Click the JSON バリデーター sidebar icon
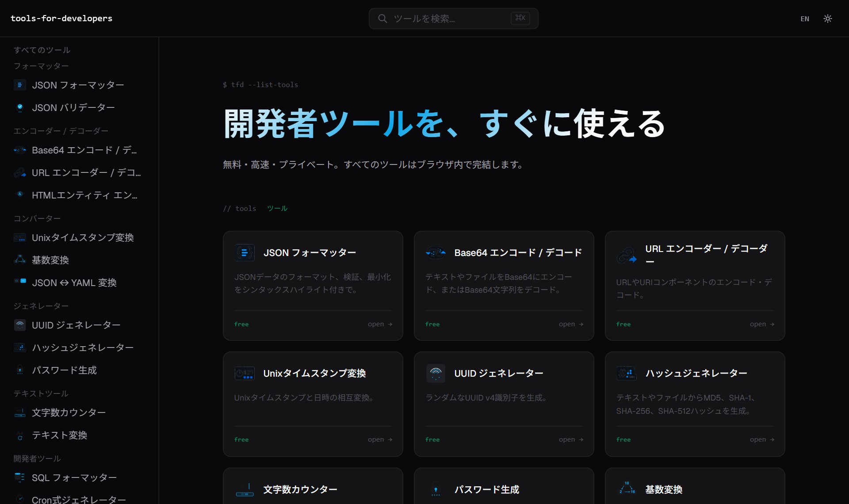Image resolution: width=849 pixels, height=504 pixels. pyautogui.click(x=20, y=107)
